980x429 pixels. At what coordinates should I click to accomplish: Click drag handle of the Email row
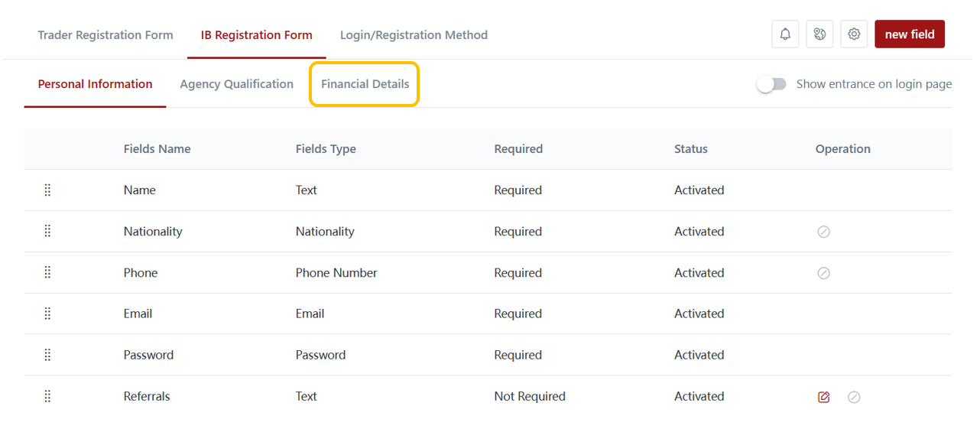pos(47,314)
